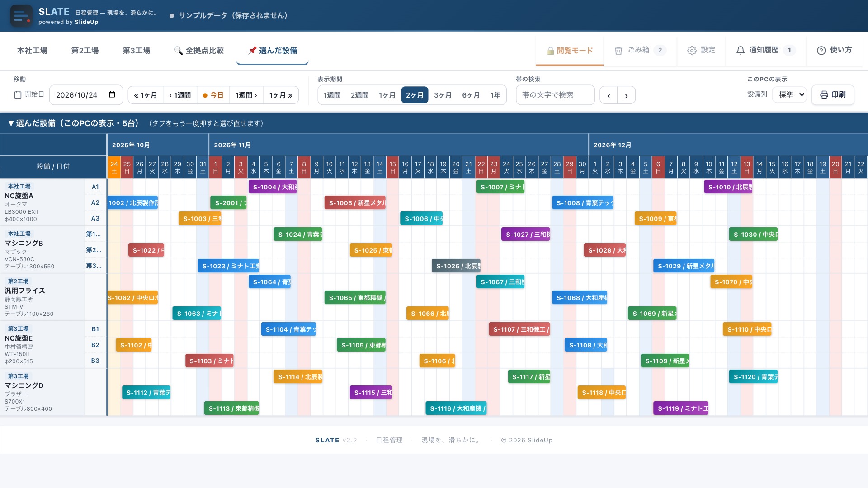Go to next search result arrow
This screenshot has width=868, height=488.
[626, 95]
